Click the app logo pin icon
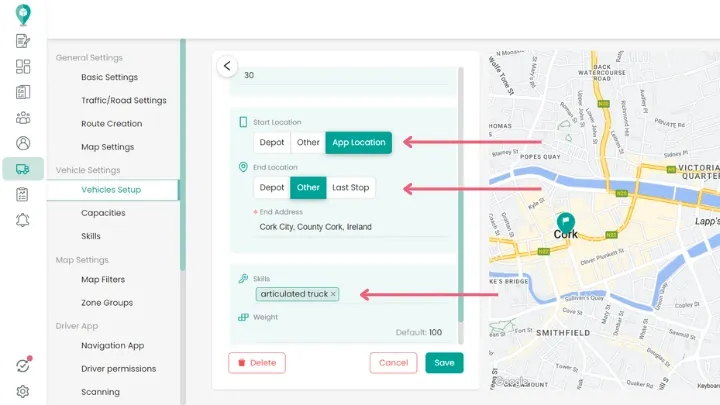 tap(22, 15)
